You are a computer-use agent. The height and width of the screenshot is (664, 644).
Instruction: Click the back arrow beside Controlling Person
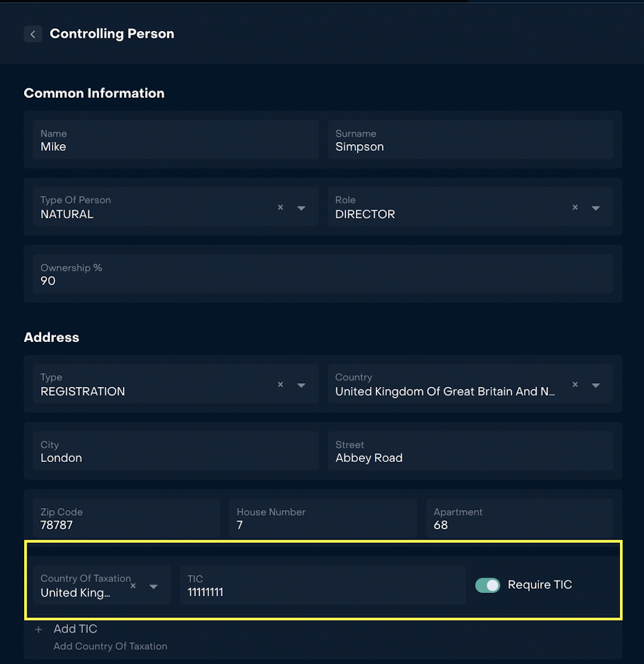[33, 34]
